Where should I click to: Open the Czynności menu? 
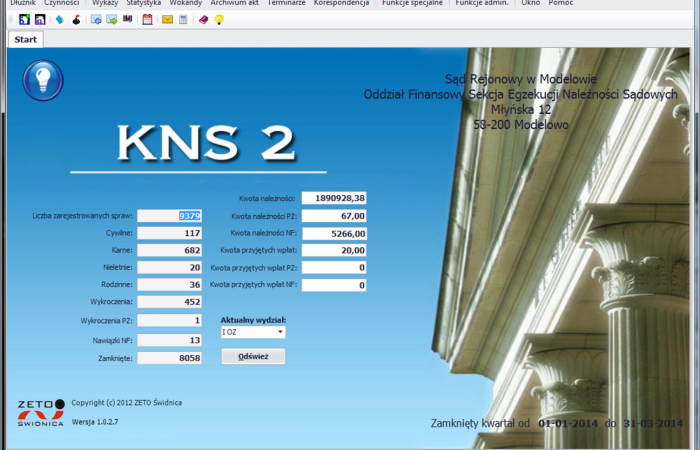(x=62, y=3)
